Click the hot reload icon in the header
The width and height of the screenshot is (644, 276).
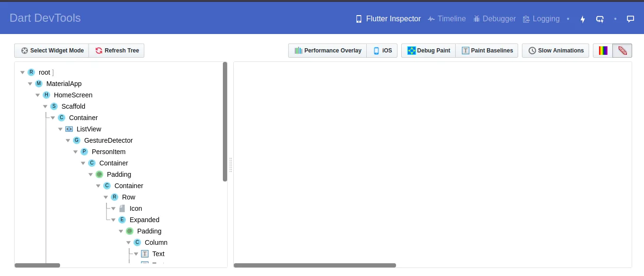click(x=600, y=19)
